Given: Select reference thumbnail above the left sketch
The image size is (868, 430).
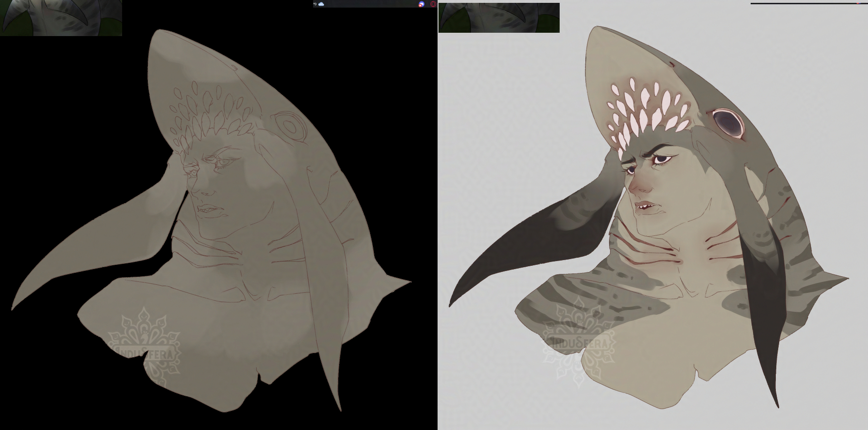Looking at the screenshot, I should click(x=61, y=18).
